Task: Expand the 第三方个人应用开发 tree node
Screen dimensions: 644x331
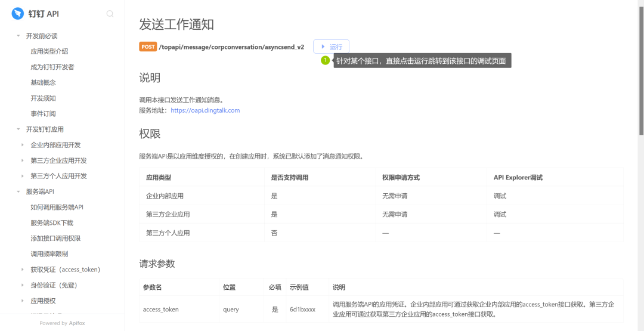Action: [x=23, y=176]
